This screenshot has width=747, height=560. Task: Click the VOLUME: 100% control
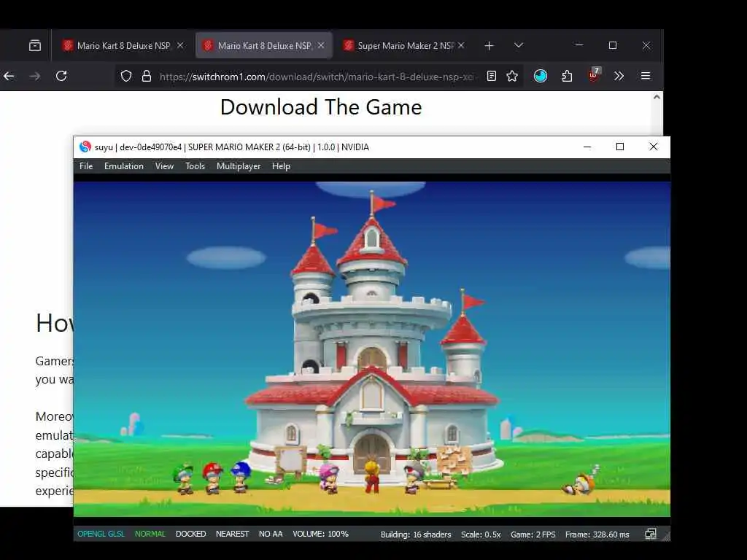click(321, 534)
